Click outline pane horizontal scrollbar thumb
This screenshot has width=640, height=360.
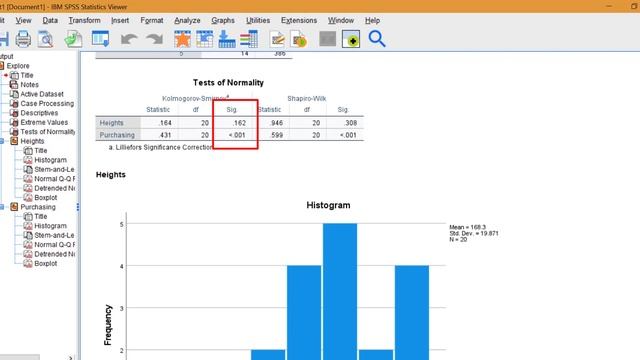(x=20, y=357)
